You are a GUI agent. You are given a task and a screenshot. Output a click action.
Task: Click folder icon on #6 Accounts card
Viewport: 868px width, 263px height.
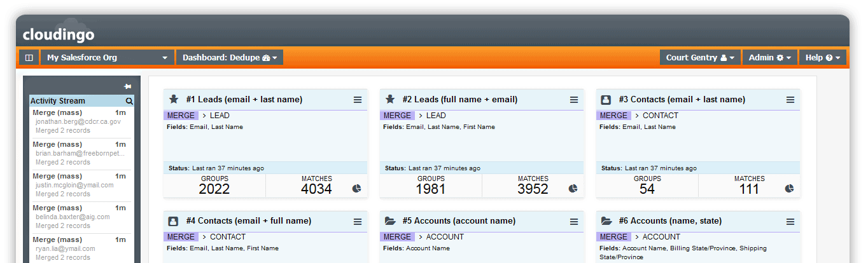(606, 221)
